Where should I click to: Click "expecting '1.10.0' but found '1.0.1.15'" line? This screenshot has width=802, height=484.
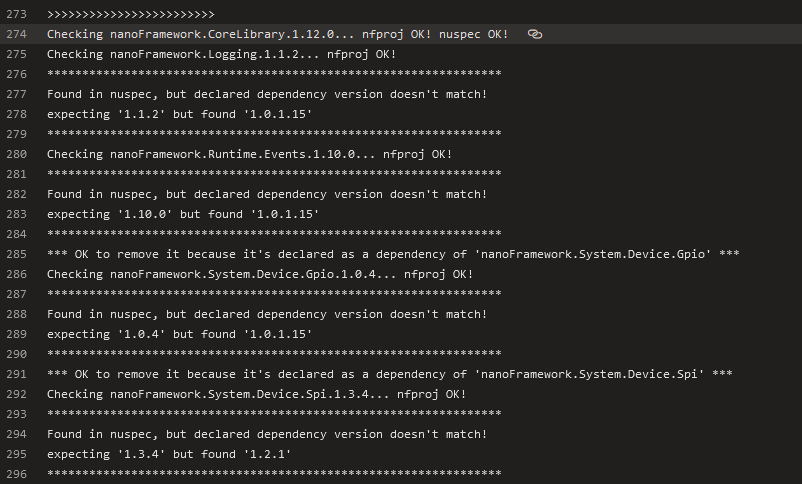point(183,214)
